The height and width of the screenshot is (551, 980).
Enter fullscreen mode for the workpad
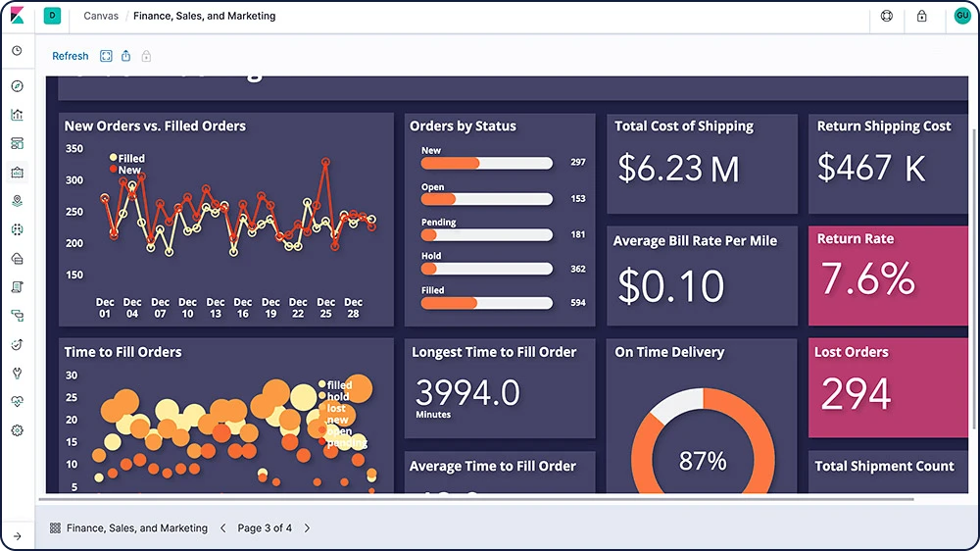pos(106,56)
